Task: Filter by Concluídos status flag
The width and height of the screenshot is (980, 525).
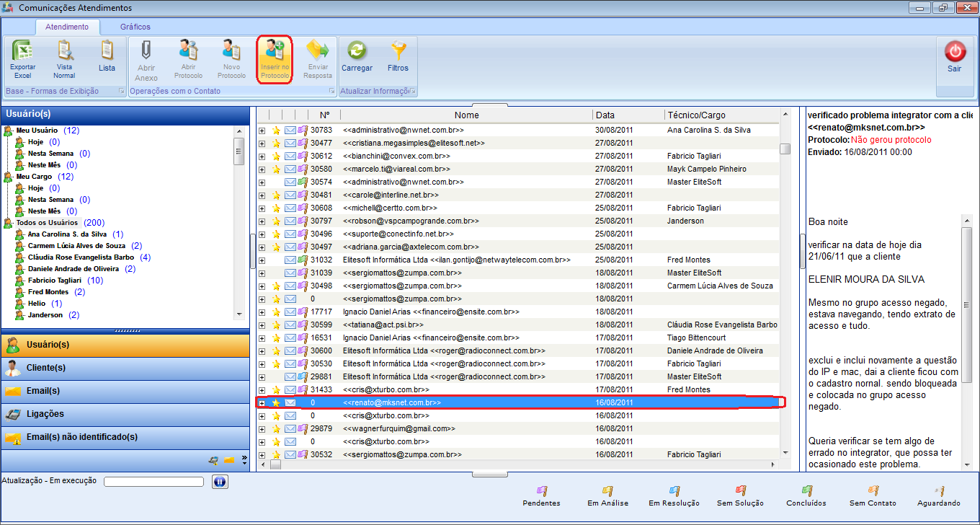Action: click(806, 491)
